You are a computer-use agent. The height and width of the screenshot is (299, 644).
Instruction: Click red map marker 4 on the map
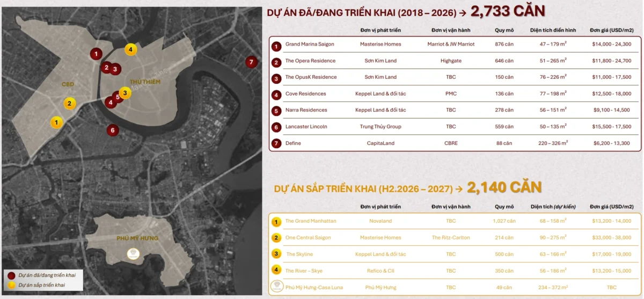[x=111, y=102]
